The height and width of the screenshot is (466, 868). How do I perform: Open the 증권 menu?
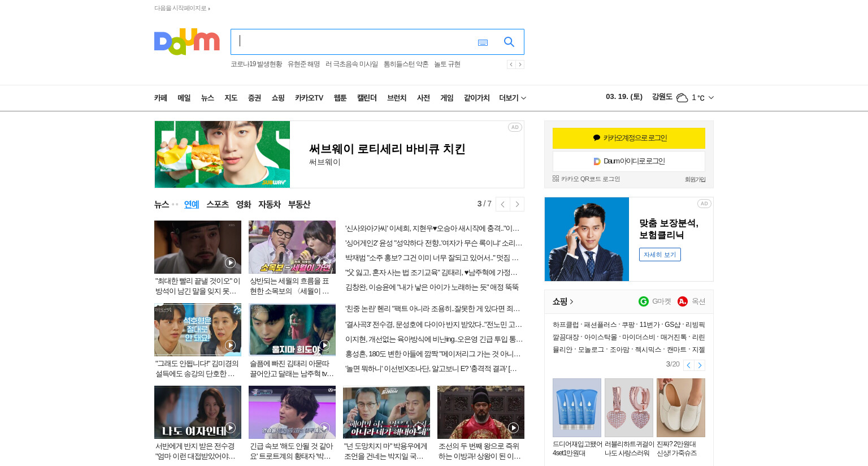pos(254,98)
